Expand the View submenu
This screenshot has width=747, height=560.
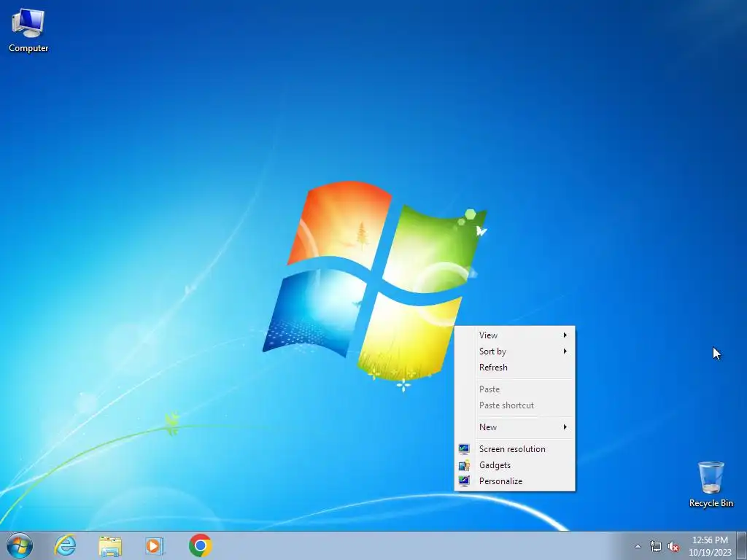(514, 335)
